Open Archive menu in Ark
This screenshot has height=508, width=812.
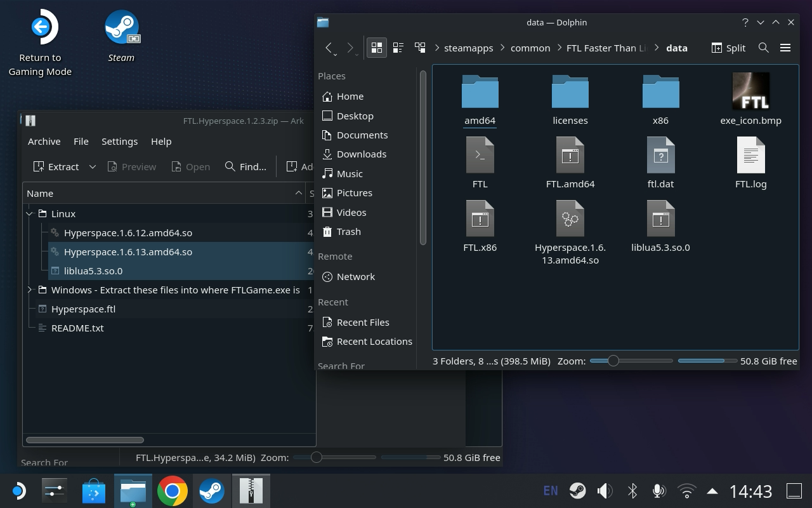tap(44, 142)
